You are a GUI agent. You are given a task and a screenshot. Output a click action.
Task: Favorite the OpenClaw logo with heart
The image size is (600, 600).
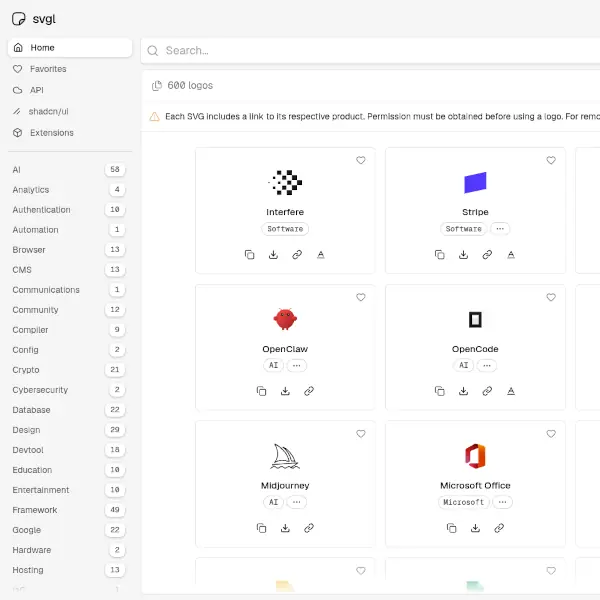360,297
